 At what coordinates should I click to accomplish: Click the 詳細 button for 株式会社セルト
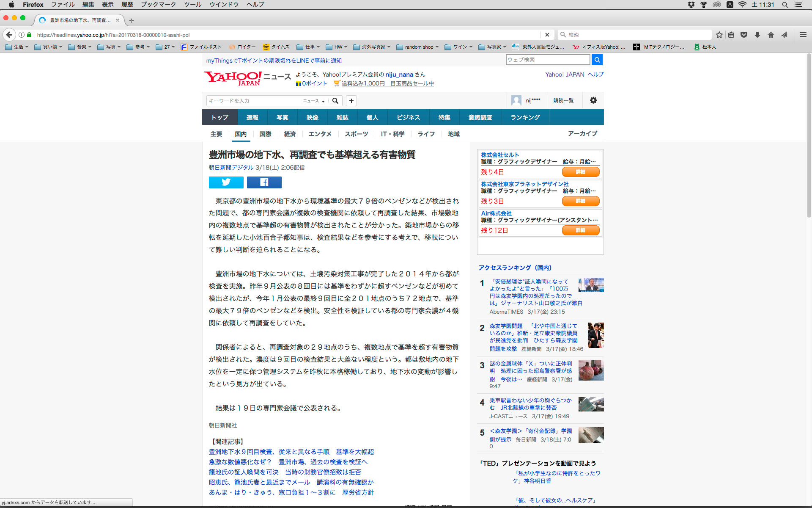coord(580,172)
